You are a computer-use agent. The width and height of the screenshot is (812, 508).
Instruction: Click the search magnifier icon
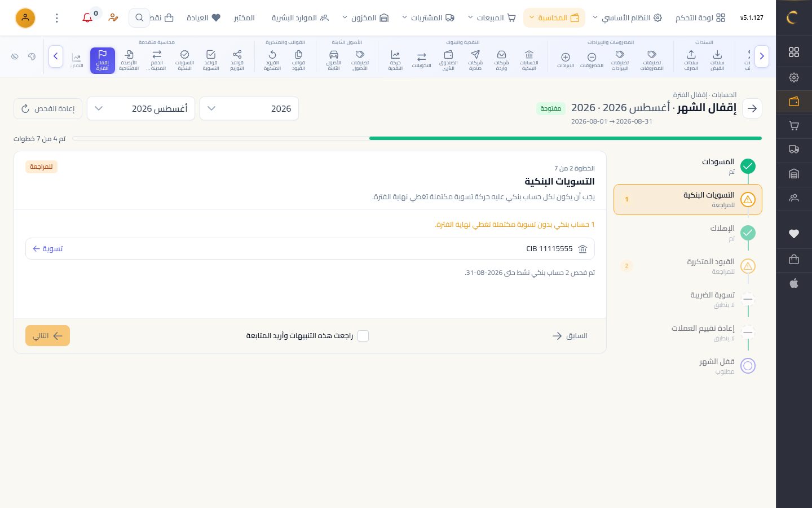pyautogui.click(x=139, y=18)
